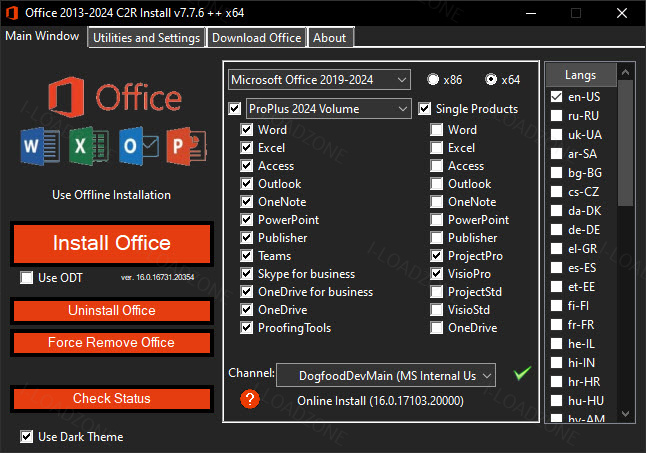Toggle the ProPlus suite checkbox
This screenshot has height=453, width=646.
[x=235, y=109]
